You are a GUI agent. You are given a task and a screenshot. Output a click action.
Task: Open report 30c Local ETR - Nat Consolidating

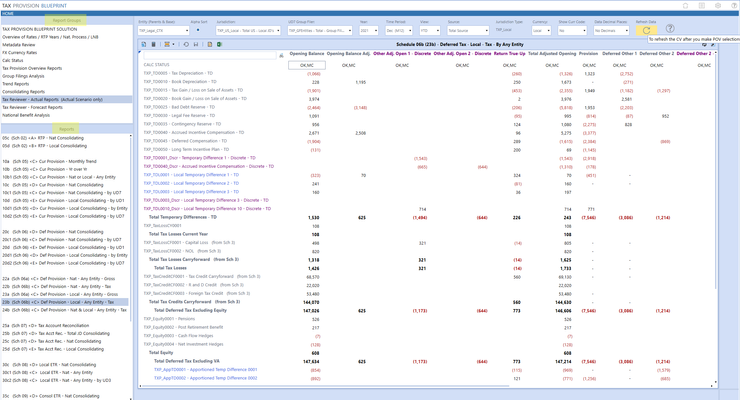pos(49,365)
